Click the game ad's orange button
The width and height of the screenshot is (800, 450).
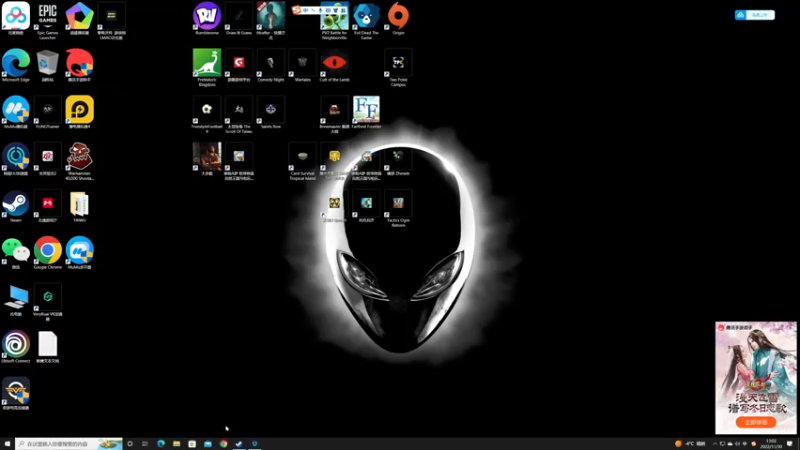[756, 422]
